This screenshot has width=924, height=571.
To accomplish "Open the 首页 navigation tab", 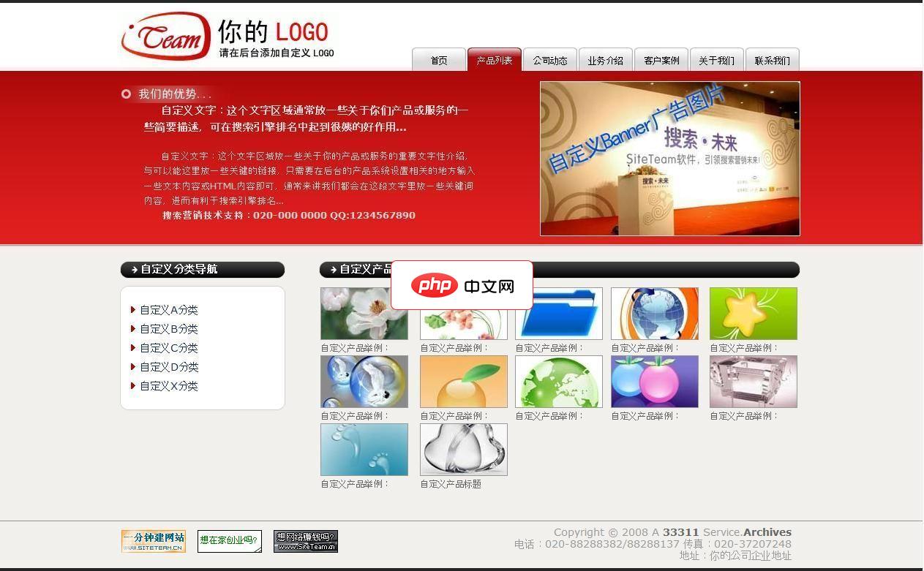I will 439,61.
